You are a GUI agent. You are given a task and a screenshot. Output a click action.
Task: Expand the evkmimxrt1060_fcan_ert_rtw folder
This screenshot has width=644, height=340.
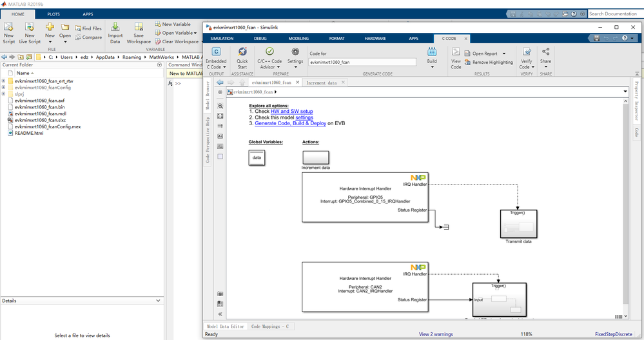click(x=3, y=81)
